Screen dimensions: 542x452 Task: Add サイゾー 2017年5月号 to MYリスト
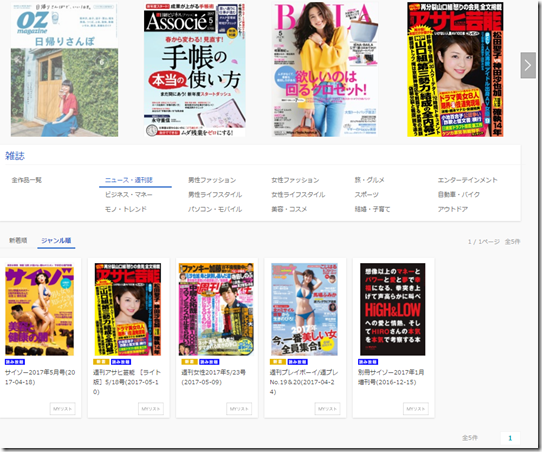click(63, 408)
